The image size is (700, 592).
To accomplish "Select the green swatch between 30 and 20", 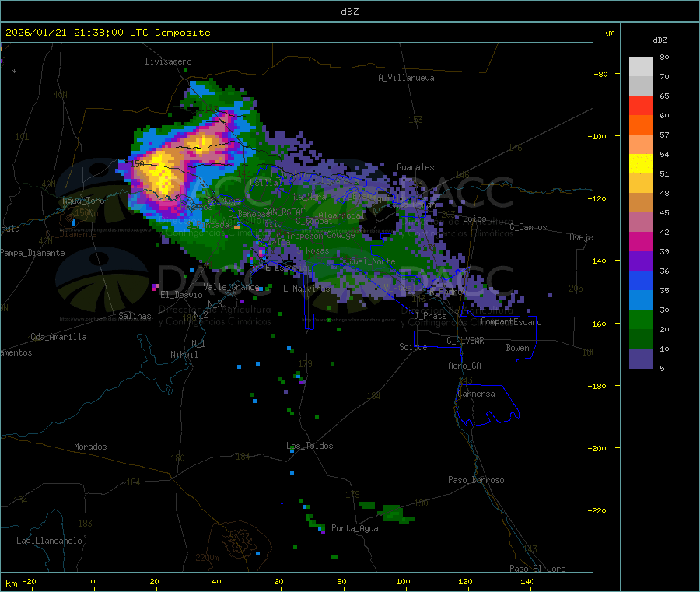I will (641, 320).
